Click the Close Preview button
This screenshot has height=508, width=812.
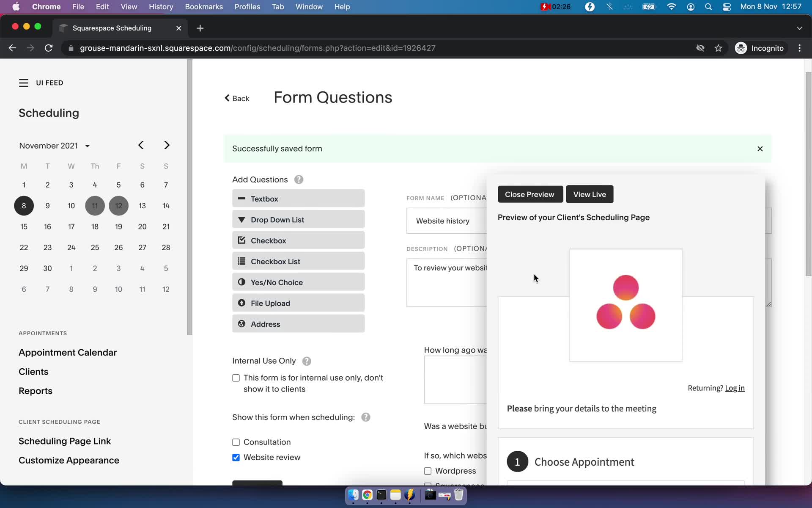tap(529, 194)
